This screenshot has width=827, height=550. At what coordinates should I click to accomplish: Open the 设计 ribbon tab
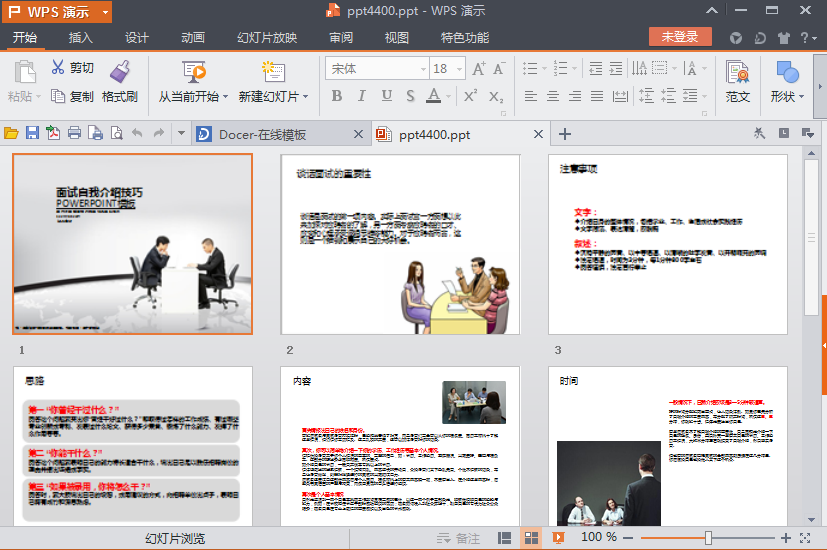pos(137,38)
